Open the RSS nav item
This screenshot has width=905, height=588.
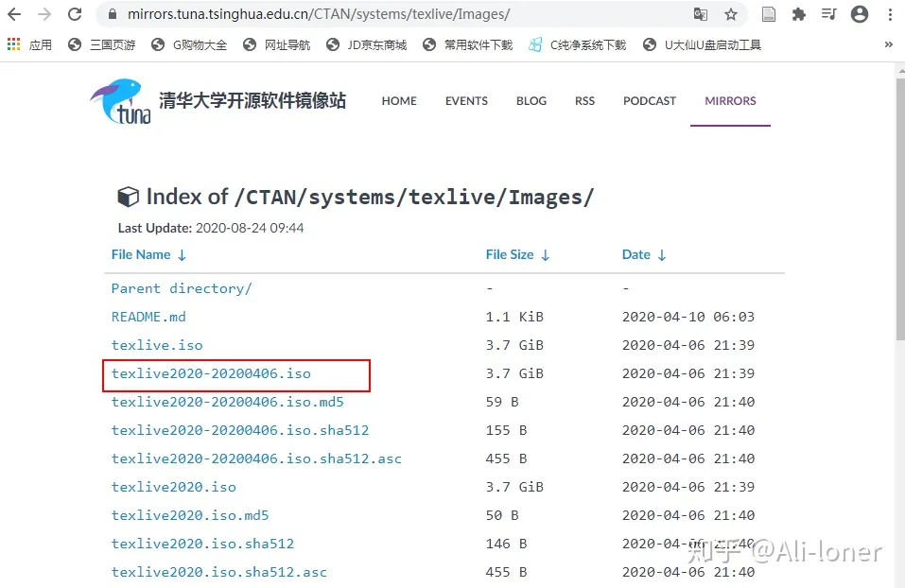pos(584,100)
